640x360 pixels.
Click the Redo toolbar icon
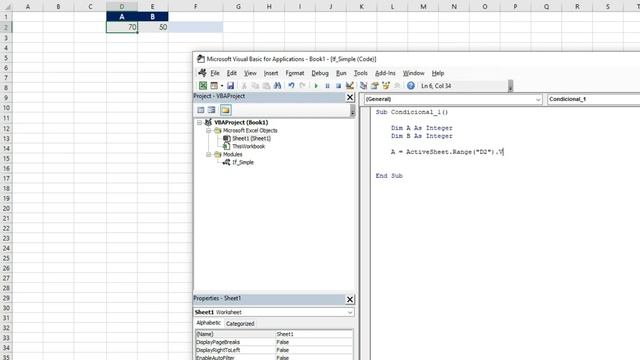[302, 86]
